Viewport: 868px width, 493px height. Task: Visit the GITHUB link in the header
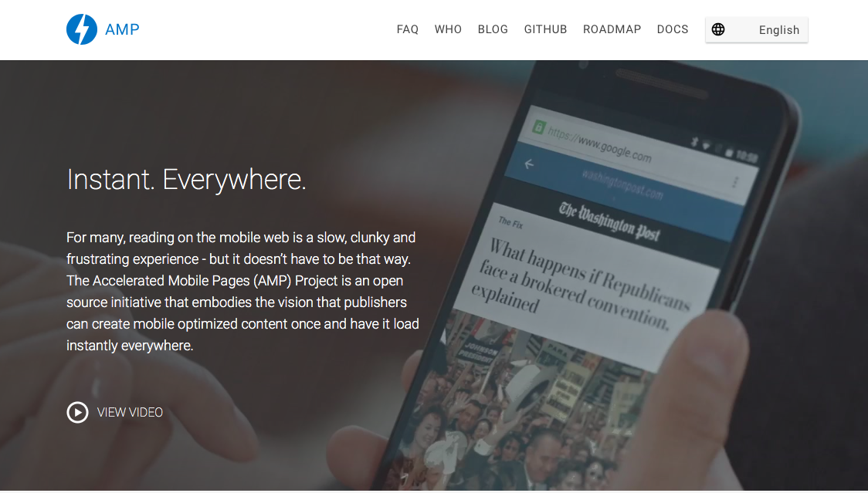pyautogui.click(x=545, y=29)
